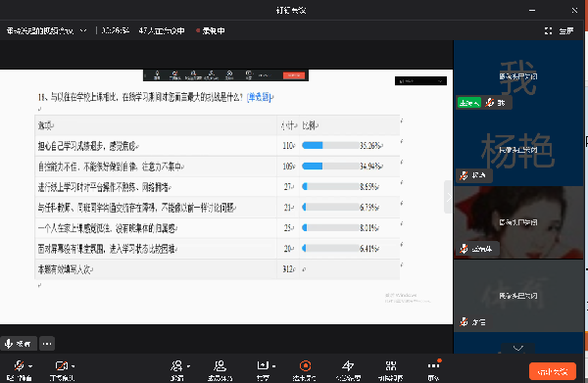
Task: Turn on the camera in the bottom toolbar
Action: click(x=61, y=365)
